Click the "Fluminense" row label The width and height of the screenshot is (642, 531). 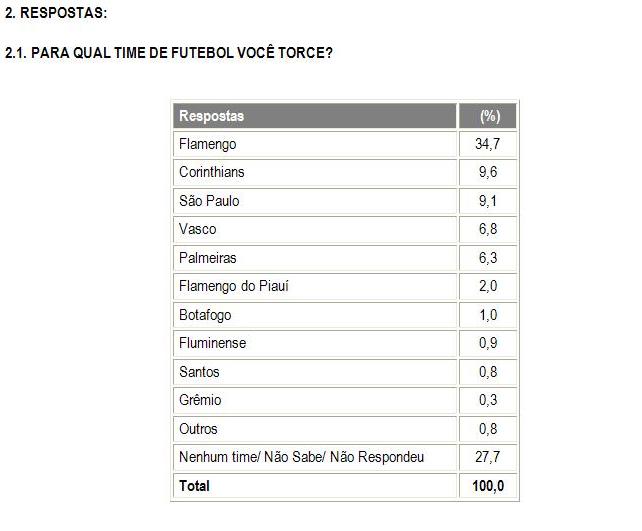click(x=212, y=343)
